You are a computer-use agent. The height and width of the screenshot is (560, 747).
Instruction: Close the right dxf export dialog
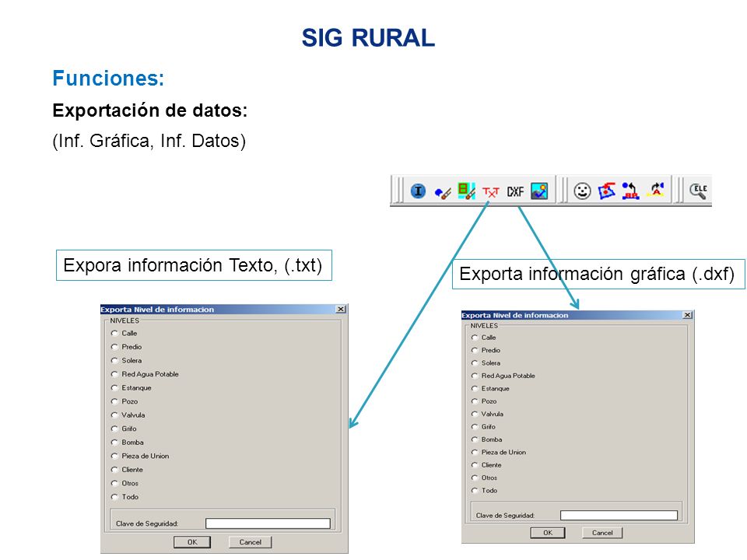687,315
